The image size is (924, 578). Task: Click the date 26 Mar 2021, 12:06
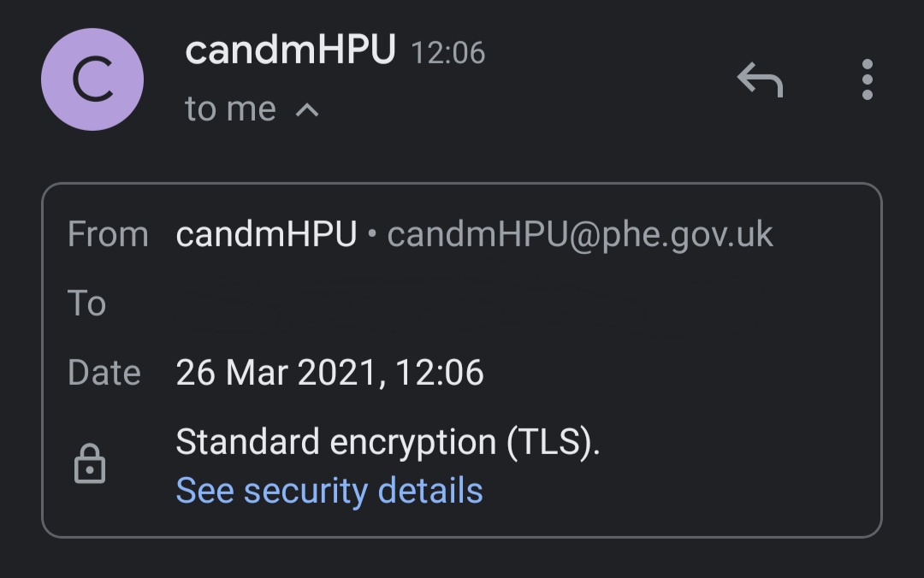tap(329, 373)
